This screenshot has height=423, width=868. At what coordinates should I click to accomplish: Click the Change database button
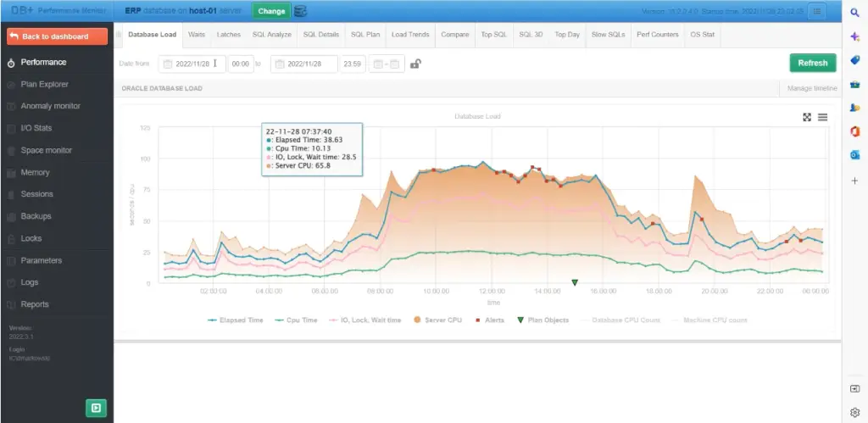tap(271, 11)
